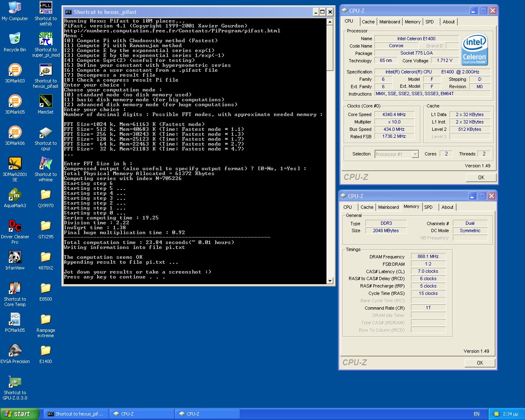Minimize the upper CPU-Z window
The width and height of the screenshot is (525, 420).
tap(474, 11)
